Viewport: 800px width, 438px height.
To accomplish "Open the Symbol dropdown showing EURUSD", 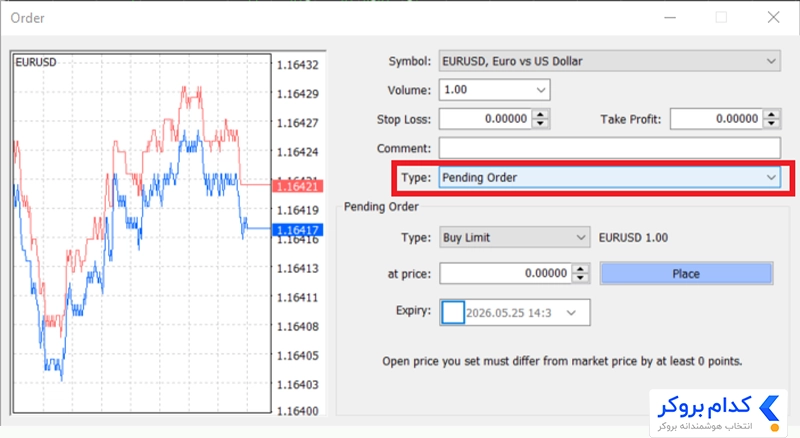I will (609, 61).
